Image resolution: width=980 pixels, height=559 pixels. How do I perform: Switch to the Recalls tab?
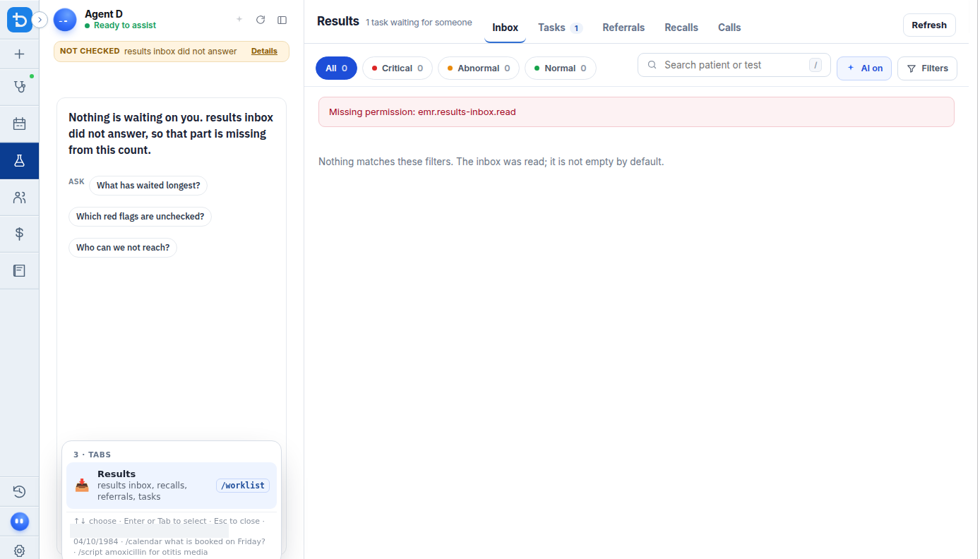(x=681, y=28)
